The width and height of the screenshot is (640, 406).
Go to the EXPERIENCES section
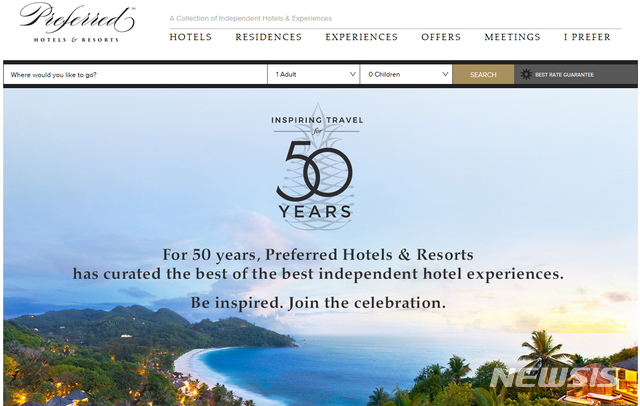click(x=362, y=37)
